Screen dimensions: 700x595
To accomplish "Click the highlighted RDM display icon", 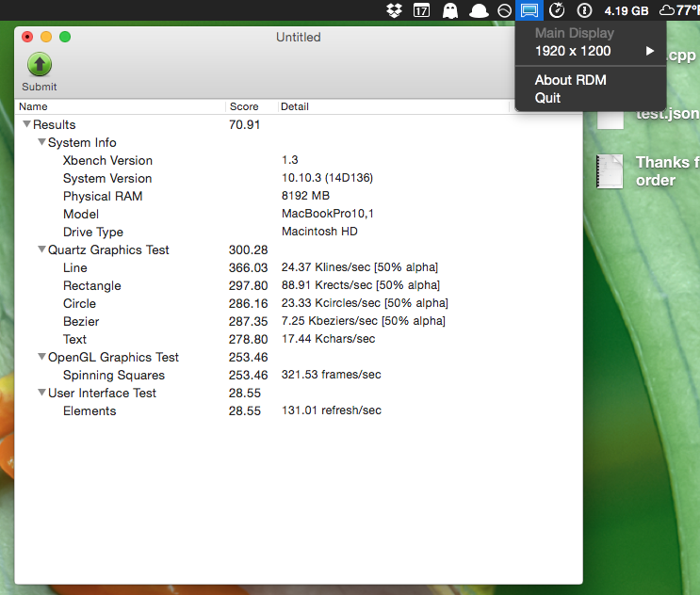I will pyautogui.click(x=529, y=10).
